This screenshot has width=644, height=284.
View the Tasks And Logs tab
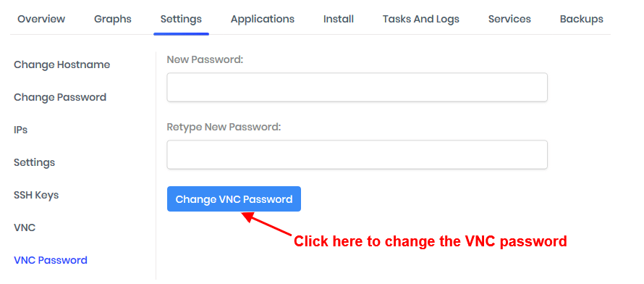tap(421, 19)
